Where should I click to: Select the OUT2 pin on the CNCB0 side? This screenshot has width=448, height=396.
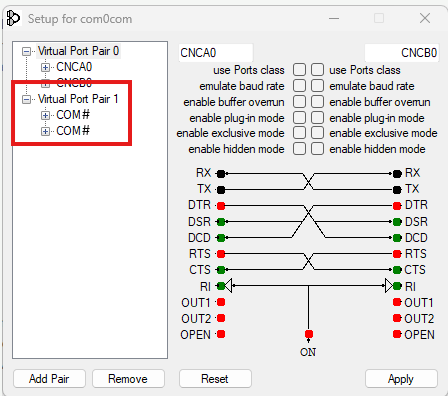397,318
